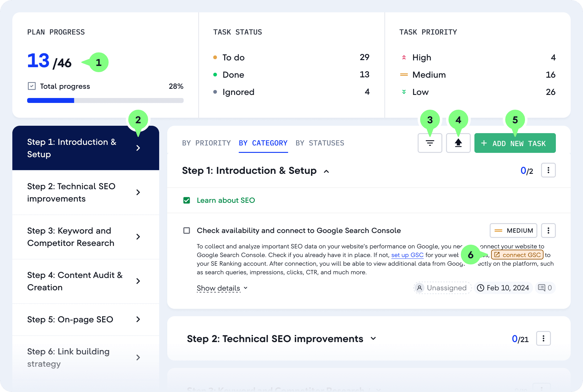
Task: Expand Show details for the task
Action: click(222, 288)
